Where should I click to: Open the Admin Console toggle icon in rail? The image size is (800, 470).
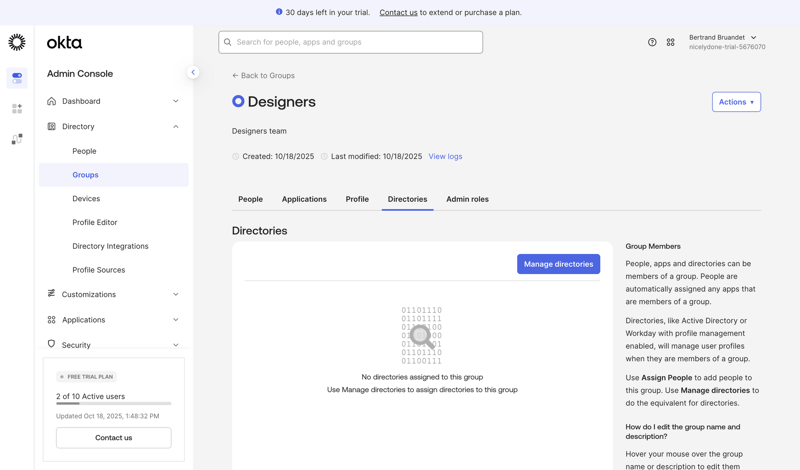tap(17, 78)
